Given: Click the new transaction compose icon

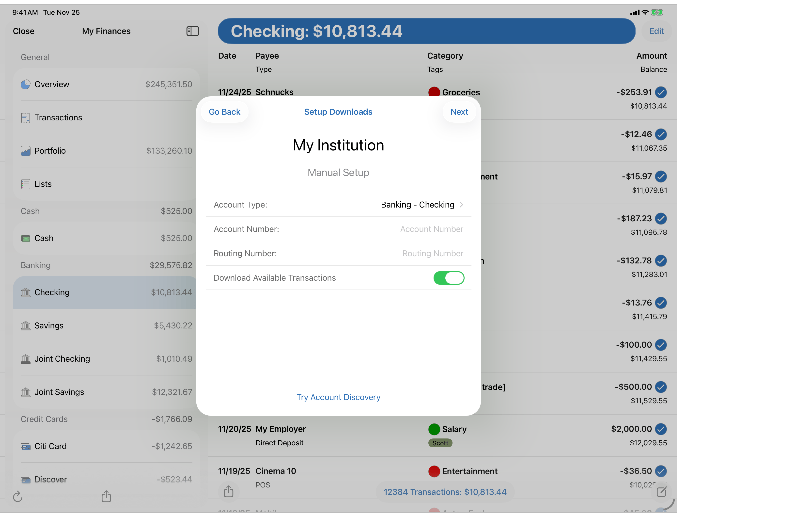Looking at the screenshot, I should coord(661,492).
